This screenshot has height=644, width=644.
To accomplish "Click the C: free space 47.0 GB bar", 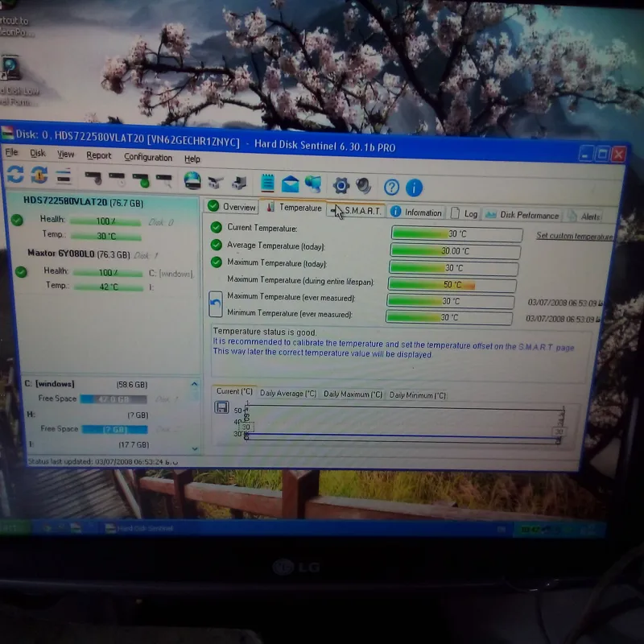I will click(x=114, y=399).
